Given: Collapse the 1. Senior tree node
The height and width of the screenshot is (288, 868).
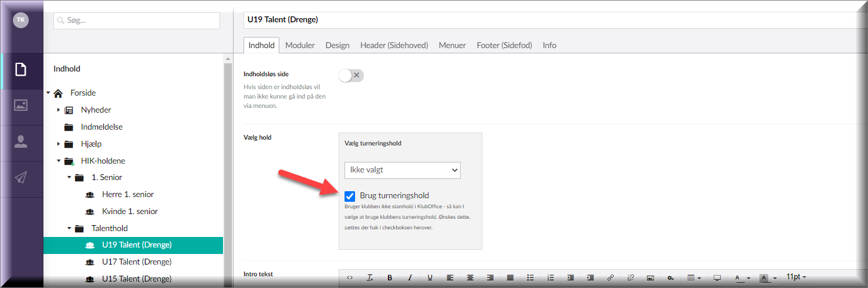Looking at the screenshot, I should [69, 177].
